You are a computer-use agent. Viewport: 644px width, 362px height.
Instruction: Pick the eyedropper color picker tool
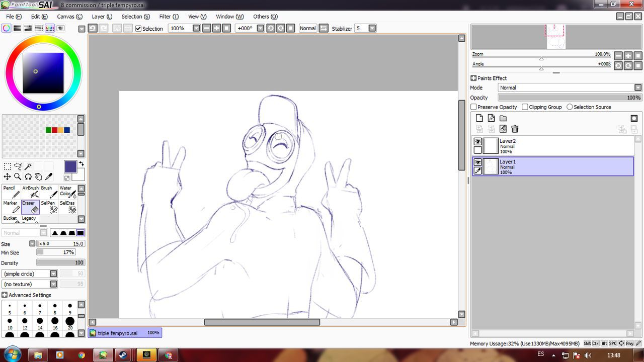tap(49, 176)
